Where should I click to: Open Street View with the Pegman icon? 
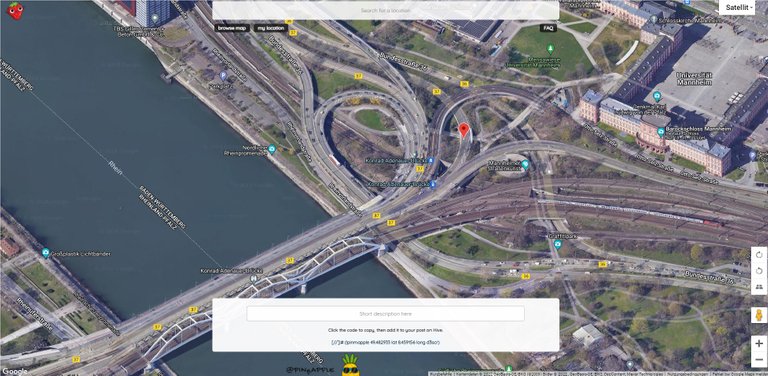[759, 315]
